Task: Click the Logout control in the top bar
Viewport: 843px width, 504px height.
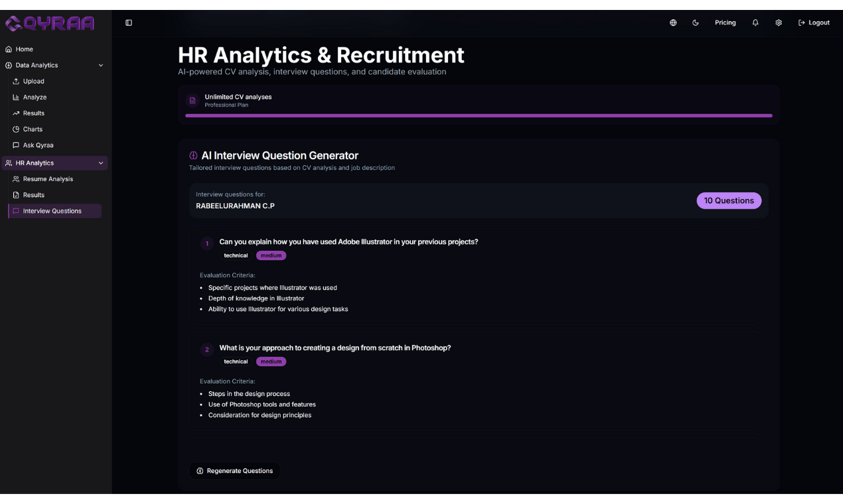Action: (x=814, y=22)
